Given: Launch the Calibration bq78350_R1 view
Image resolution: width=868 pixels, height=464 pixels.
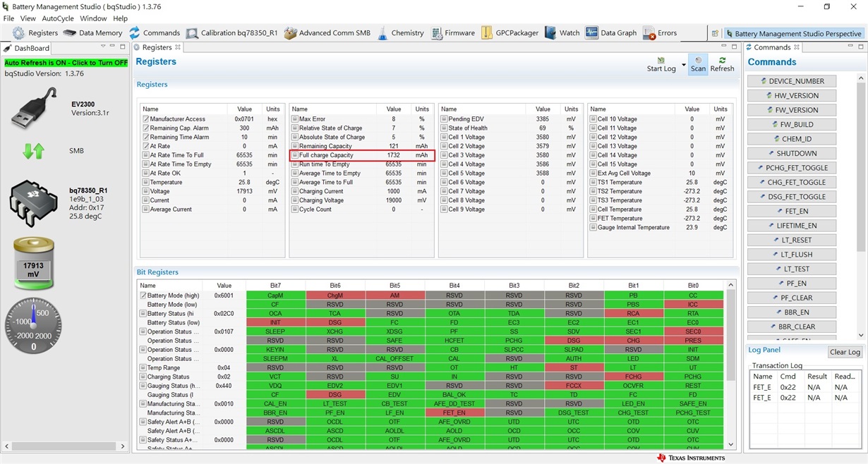Looking at the screenshot, I should (x=231, y=33).
